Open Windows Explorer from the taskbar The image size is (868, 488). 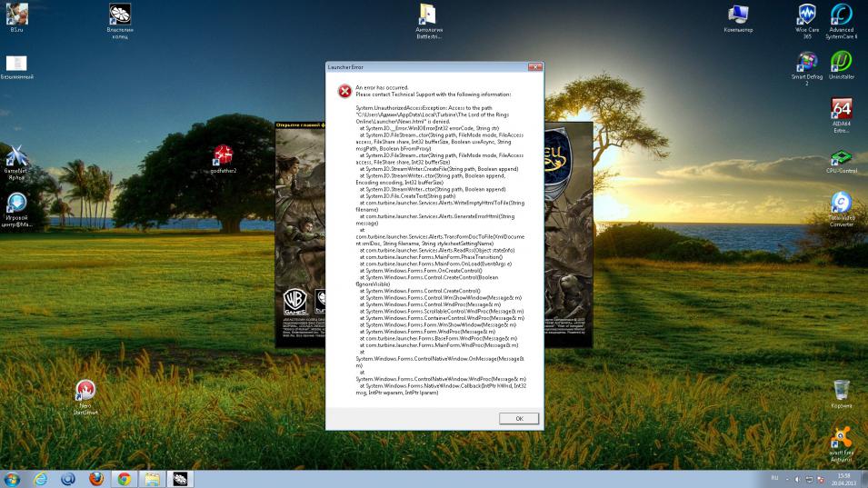[152, 479]
